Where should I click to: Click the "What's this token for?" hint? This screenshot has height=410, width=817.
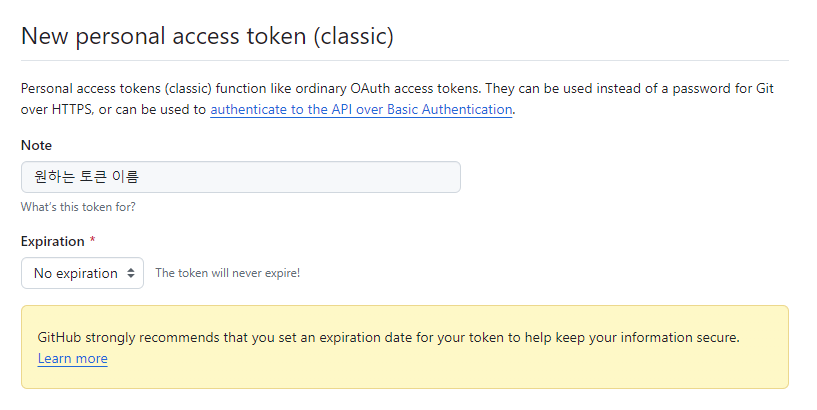click(x=78, y=207)
